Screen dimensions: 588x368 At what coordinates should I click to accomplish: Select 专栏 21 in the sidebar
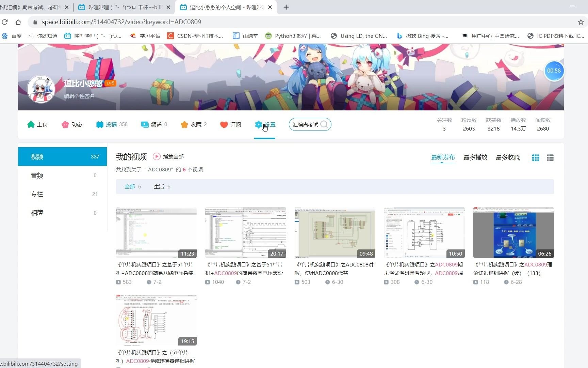click(62, 194)
